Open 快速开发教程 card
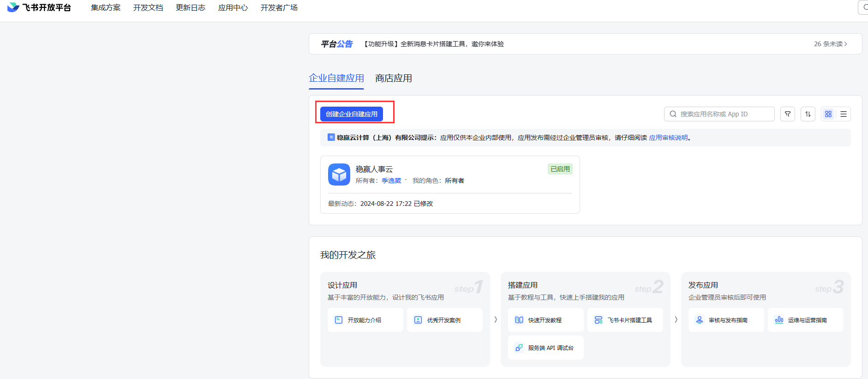The image size is (868, 379). (546, 320)
